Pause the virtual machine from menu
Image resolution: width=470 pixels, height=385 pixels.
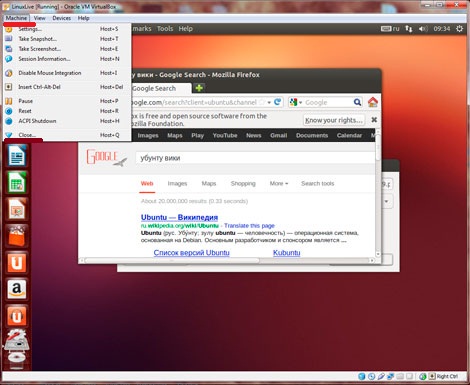67,101
